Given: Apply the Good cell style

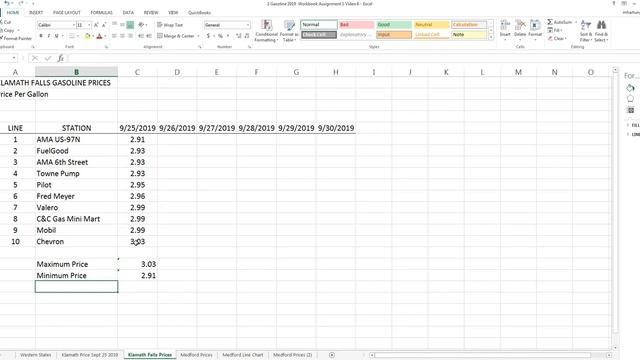Looking at the screenshot, I should coord(394,24).
